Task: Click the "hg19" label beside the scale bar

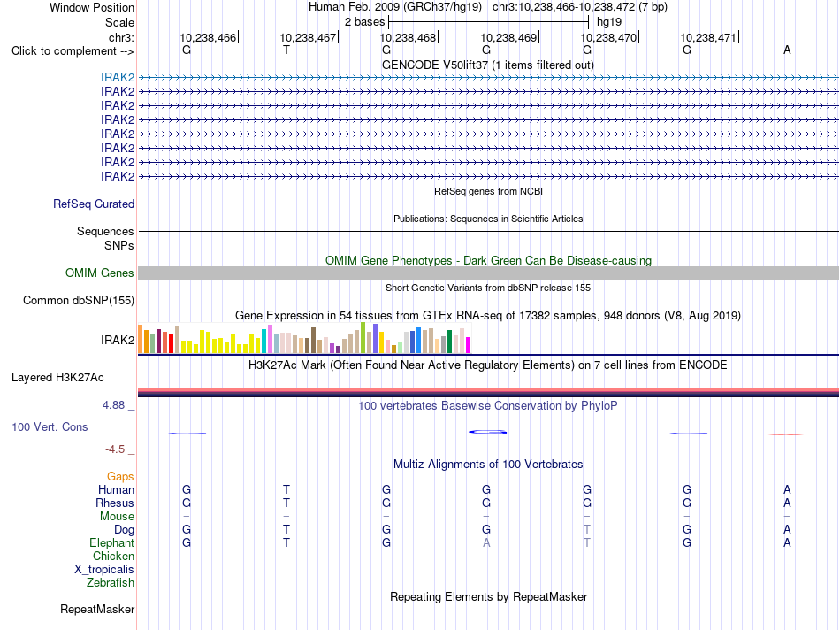Action: click(609, 22)
